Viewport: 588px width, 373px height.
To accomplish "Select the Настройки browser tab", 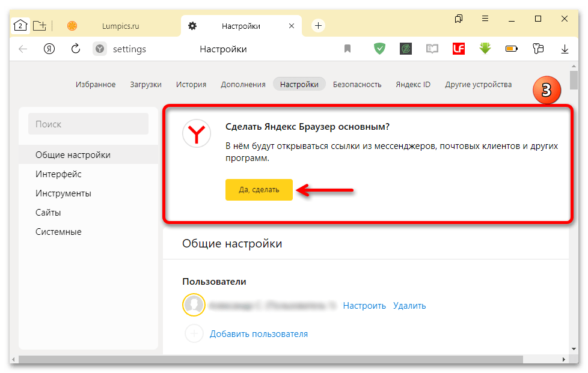I will point(240,26).
